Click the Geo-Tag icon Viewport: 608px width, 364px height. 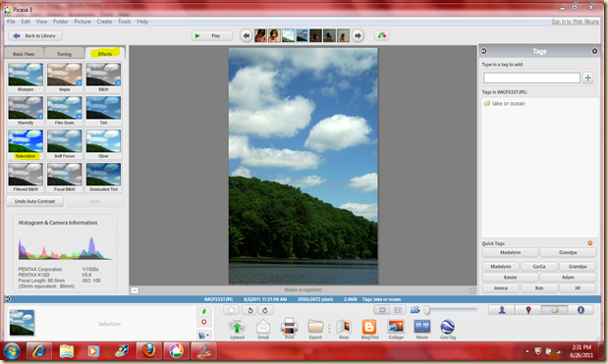click(x=448, y=328)
